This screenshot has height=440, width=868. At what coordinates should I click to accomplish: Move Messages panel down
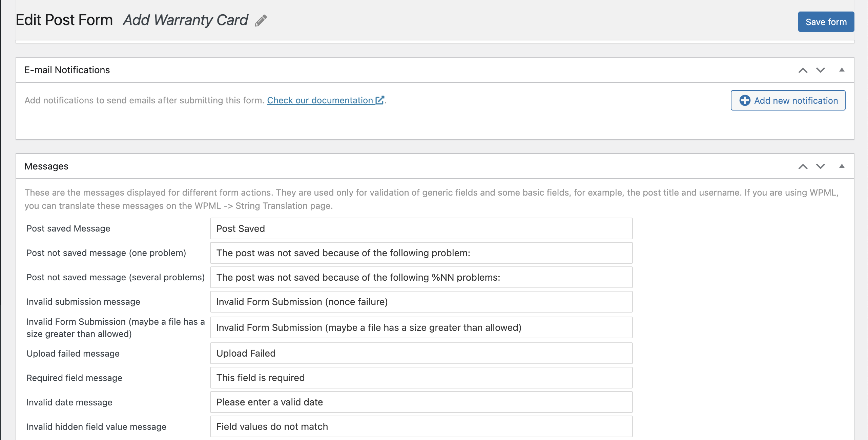pos(821,166)
